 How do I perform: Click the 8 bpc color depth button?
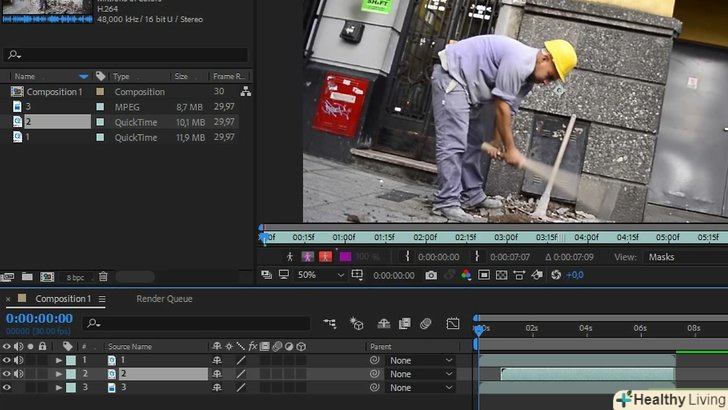click(x=76, y=277)
